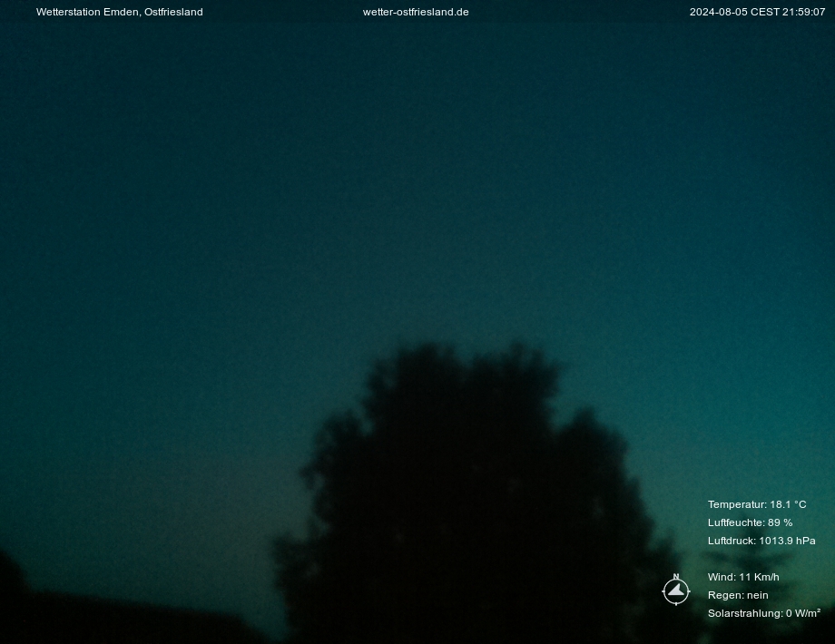The height and width of the screenshot is (644, 835).
Task: Click the timestamp 2024-08-05 CEST 21:59:07
Action: [757, 12]
